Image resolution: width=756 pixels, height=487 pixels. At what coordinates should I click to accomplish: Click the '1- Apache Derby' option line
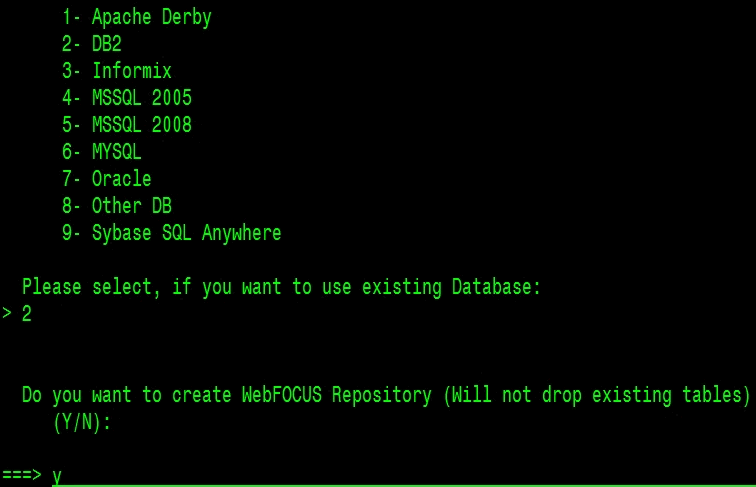[137, 17]
